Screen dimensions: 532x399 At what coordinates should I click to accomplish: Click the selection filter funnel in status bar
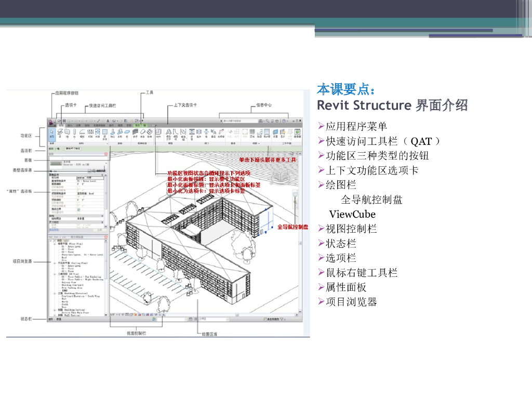point(282,319)
